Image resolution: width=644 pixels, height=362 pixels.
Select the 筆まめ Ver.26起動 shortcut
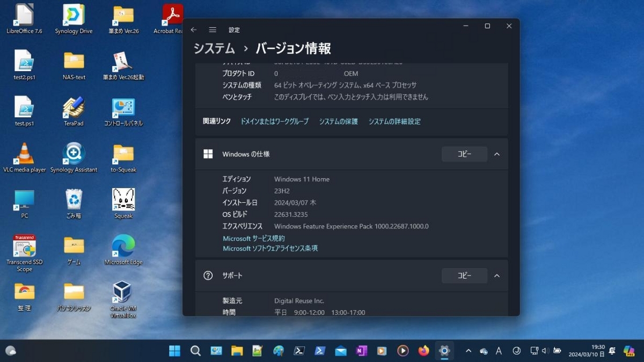point(123,65)
